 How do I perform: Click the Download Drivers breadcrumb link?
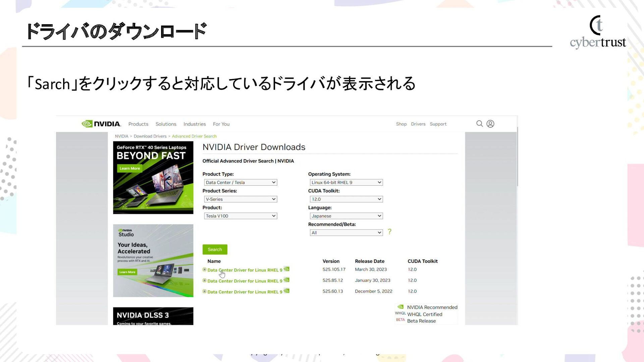coord(150,136)
